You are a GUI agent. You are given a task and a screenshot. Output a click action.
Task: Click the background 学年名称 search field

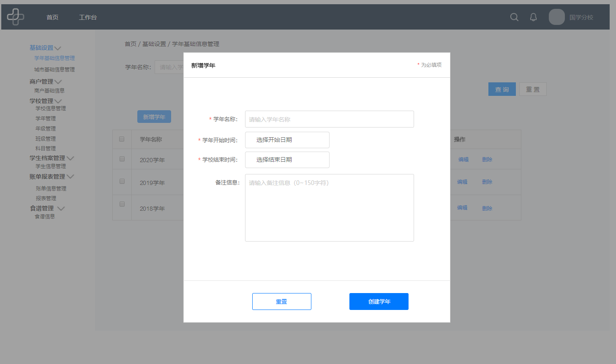(169, 67)
